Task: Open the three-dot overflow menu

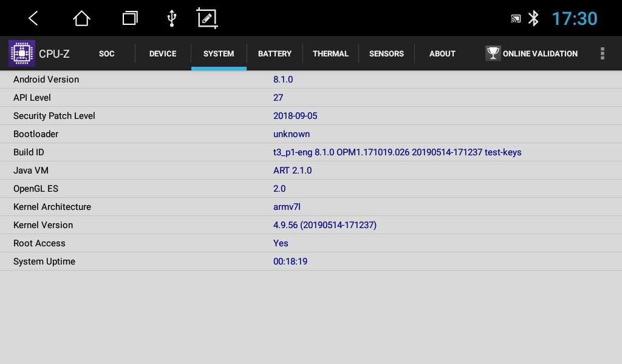Action: (602, 53)
